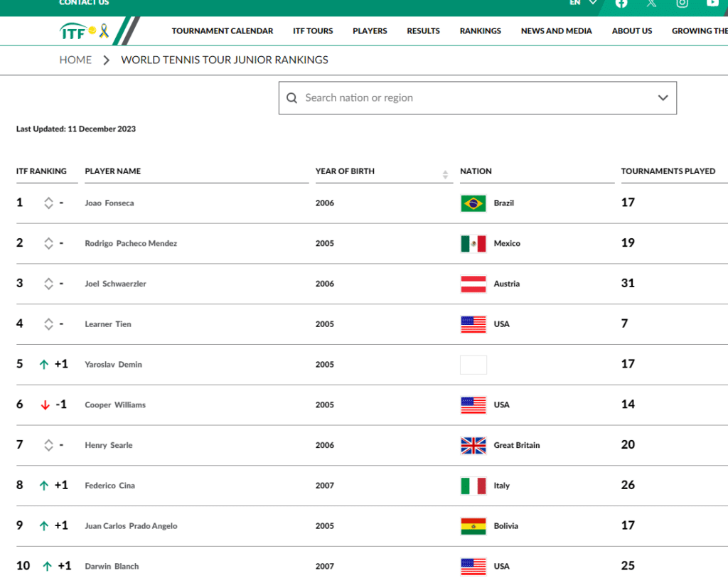Screen dimensions: 728x583
Task: Click the Great Britain flag icon
Action: pos(473,446)
